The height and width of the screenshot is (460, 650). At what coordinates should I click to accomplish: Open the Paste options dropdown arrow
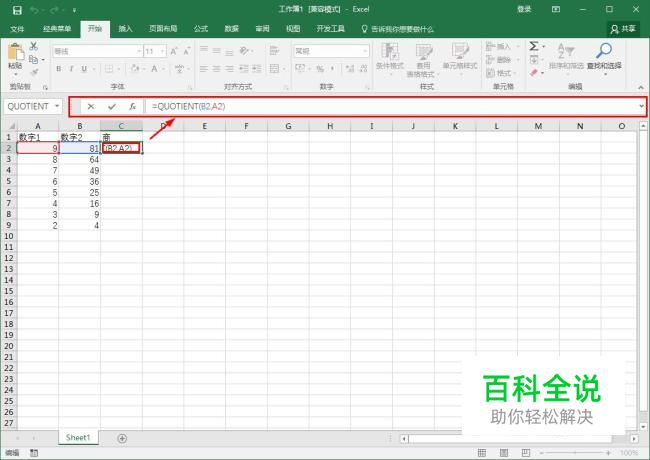15,74
